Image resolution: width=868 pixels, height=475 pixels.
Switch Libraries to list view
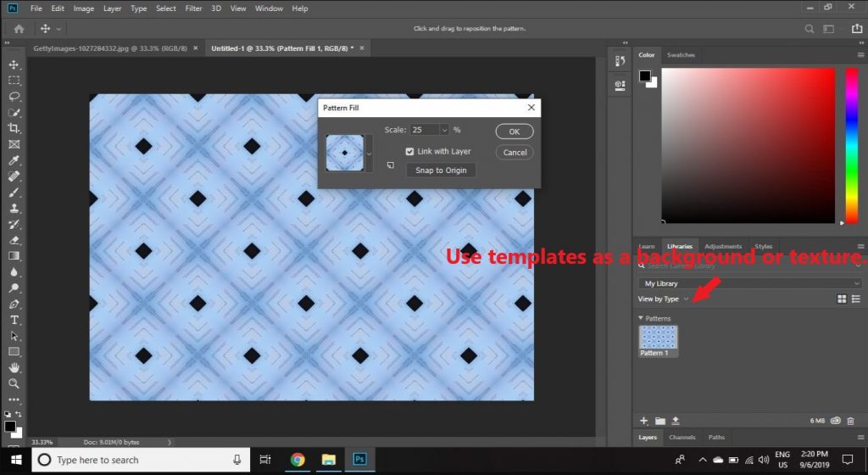pyautogui.click(x=856, y=299)
